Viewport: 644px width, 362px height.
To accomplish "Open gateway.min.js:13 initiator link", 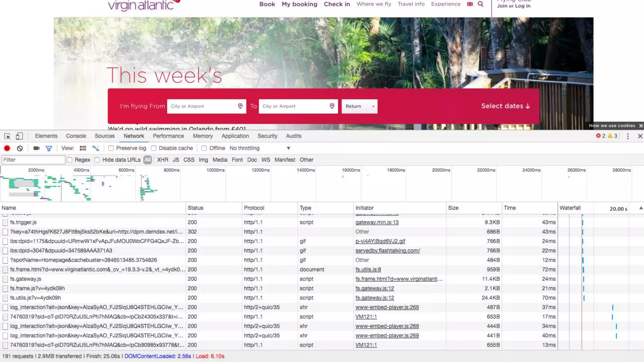I will [x=377, y=222].
